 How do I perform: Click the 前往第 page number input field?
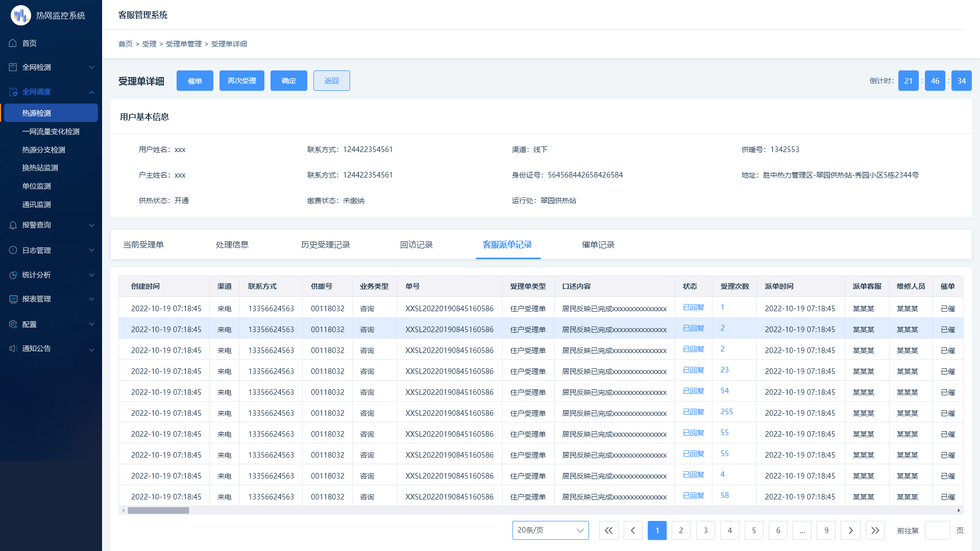(938, 531)
